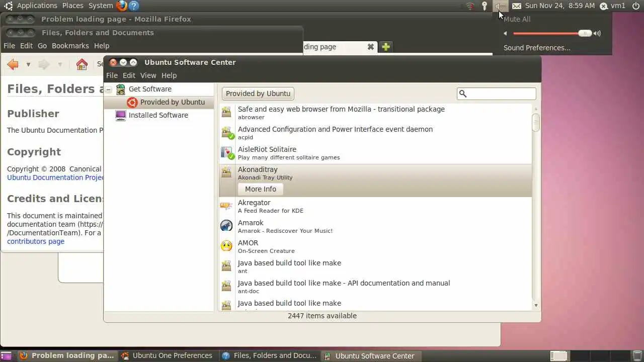The width and height of the screenshot is (644, 362).
Task: Click the ant package icon
Action: click(x=226, y=265)
